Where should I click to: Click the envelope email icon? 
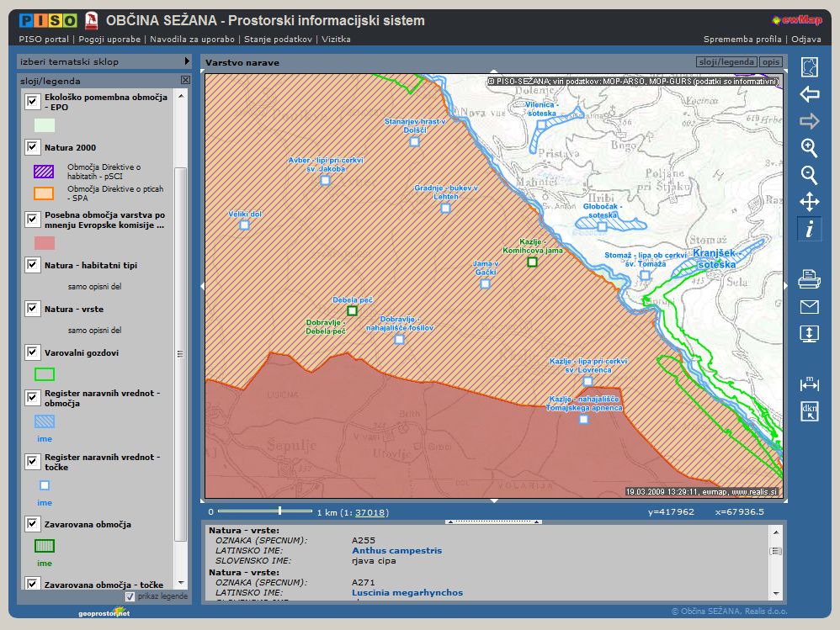pos(809,306)
